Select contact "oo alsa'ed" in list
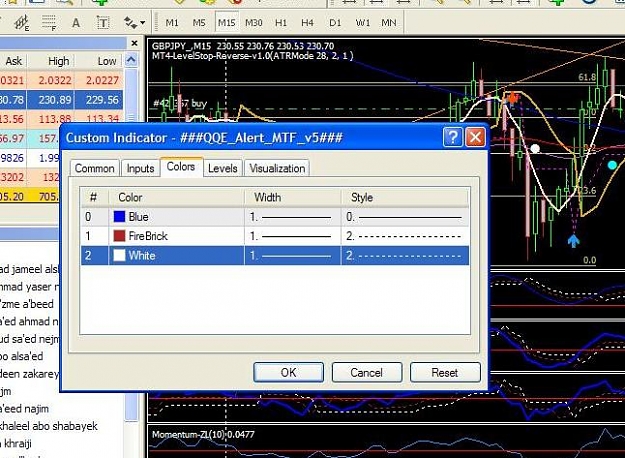The width and height of the screenshot is (625, 458). (22, 356)
